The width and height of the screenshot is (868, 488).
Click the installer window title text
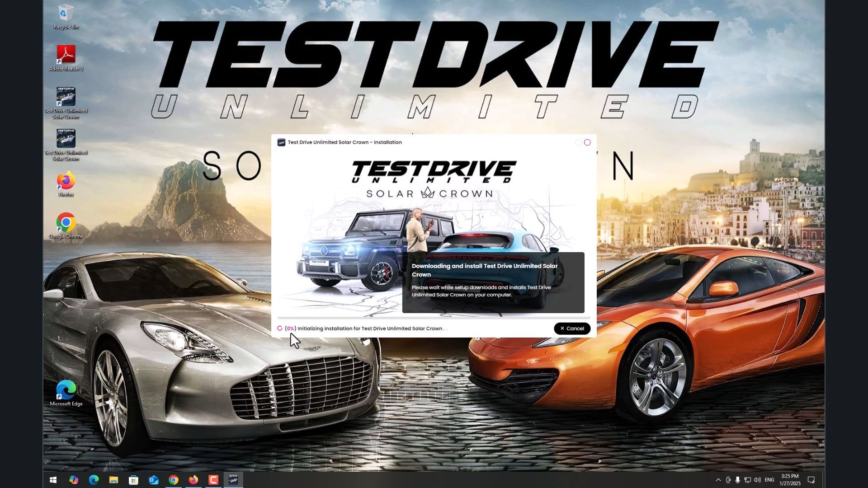coord(345,142)
